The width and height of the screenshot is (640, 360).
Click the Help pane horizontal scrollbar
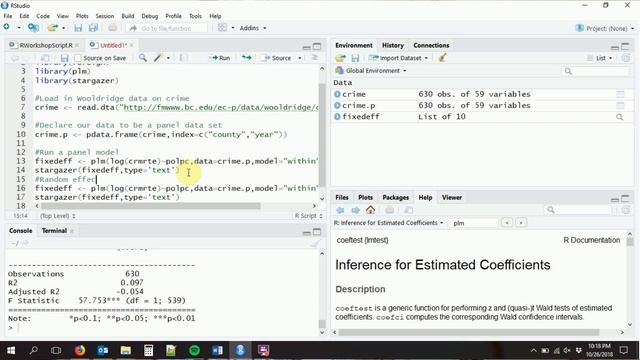[x=469, y=332]
